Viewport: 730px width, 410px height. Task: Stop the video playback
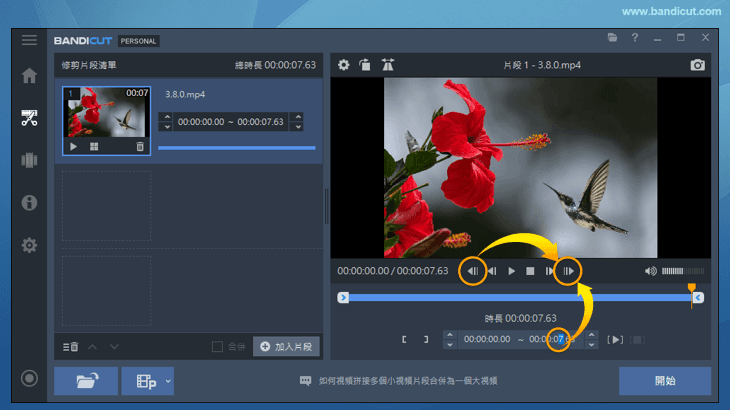(530, 271)
